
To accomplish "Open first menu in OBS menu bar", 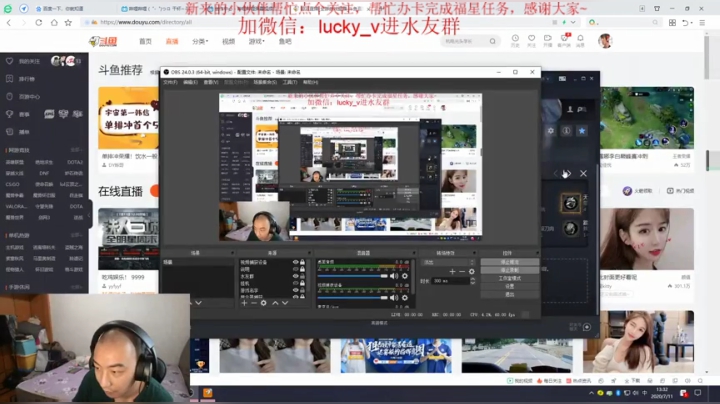I will click(170, 82).
